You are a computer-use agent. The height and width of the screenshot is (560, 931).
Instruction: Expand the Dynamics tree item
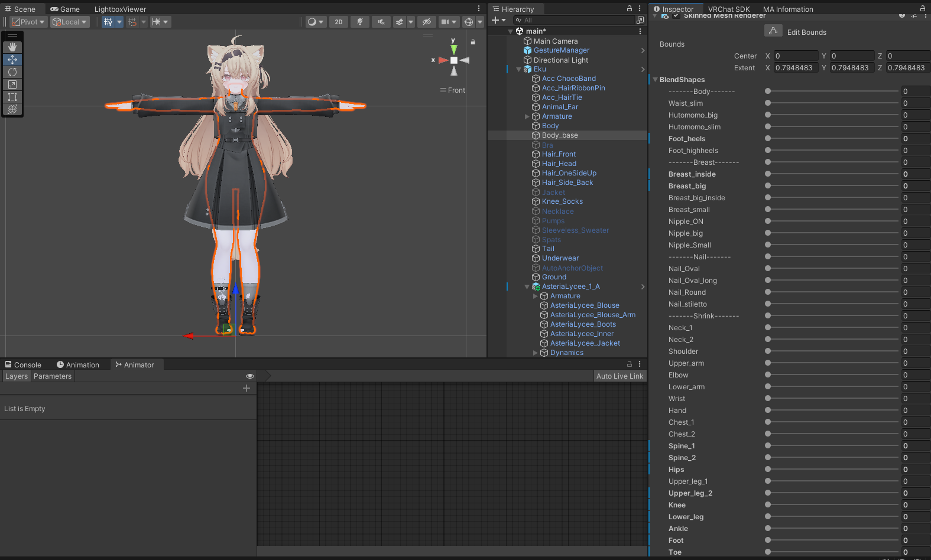(536, 353)
